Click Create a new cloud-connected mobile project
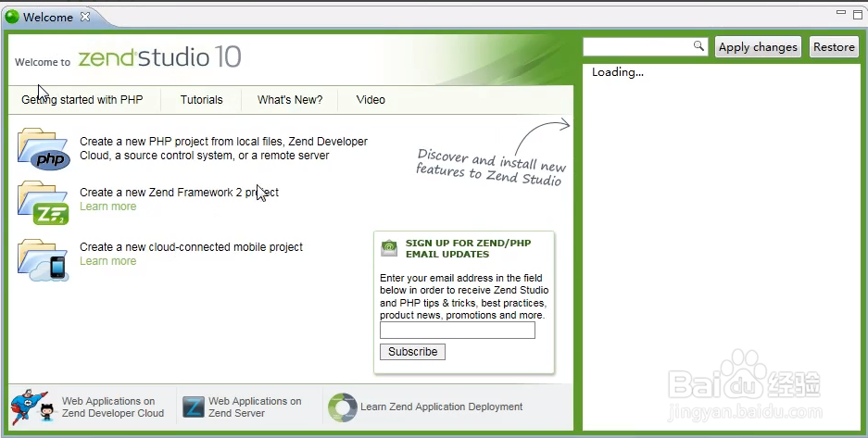868x438 pixels. coord(191,247)
